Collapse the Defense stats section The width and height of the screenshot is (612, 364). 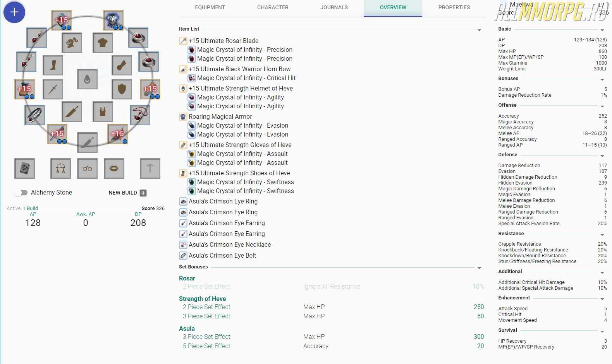pos(602,156)
